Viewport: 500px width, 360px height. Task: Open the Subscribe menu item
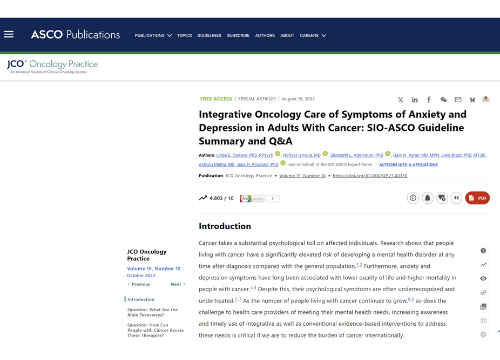(238, 35)
